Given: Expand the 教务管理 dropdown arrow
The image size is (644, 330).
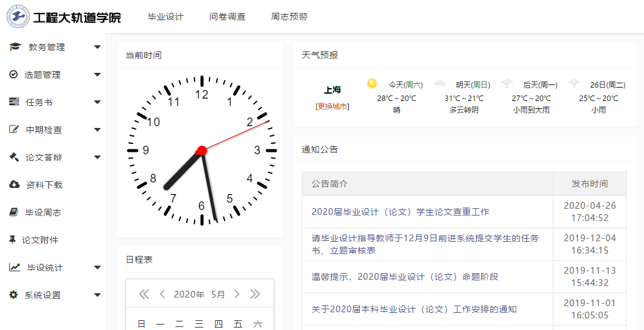Looking at the screenshot, I should pos(97,47).
